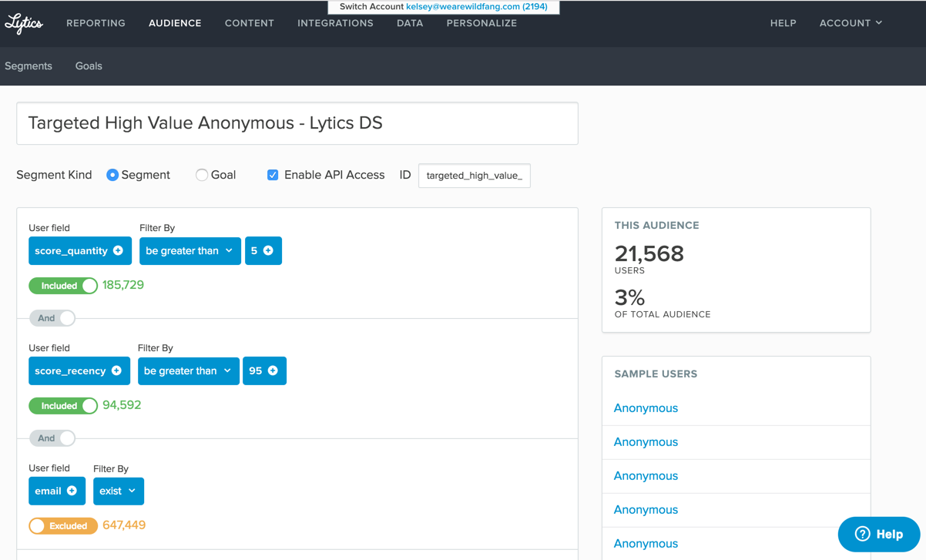The image size is (926, 560).
Task: Open the fourth Anonymous sample user
Action: coord(646,510)
